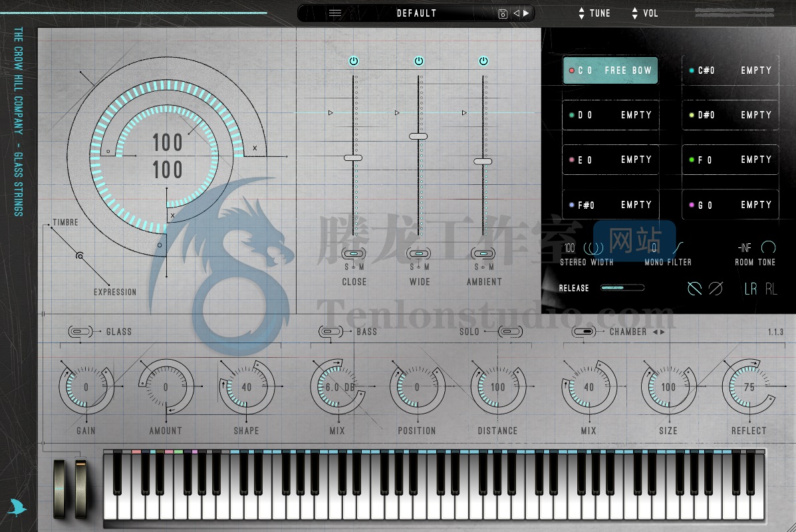
Task: Click the first crossed-circle icon by RELEASE
Action: [694, 289]
